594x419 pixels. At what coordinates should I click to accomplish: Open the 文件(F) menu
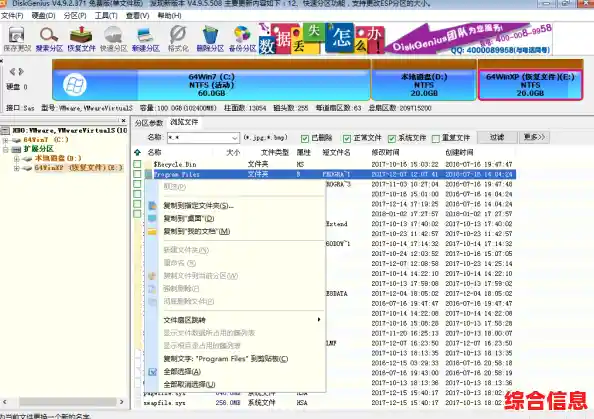(12, 16)
